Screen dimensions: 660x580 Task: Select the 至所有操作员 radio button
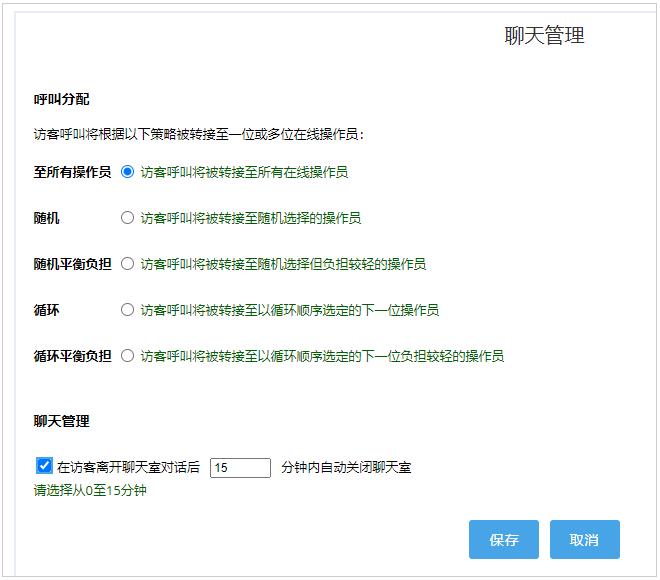click(x=127, y=172)
